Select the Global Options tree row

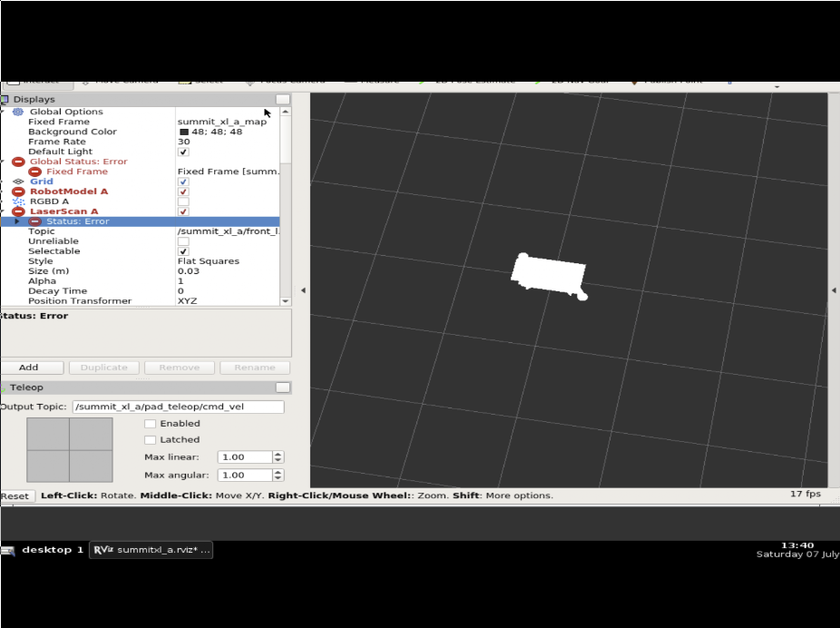pos(140,112)
